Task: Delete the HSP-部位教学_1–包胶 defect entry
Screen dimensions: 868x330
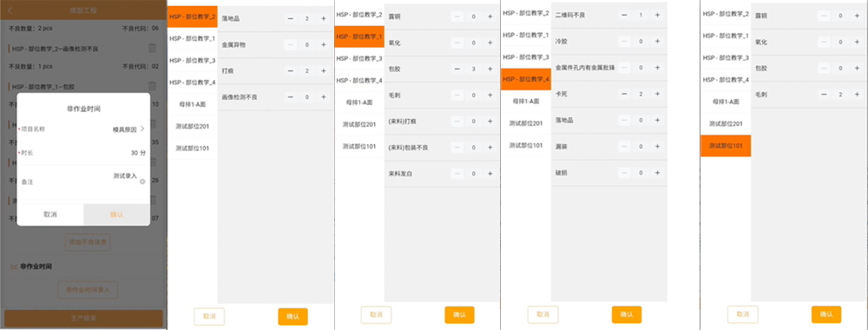Action: tap(152, 86)
